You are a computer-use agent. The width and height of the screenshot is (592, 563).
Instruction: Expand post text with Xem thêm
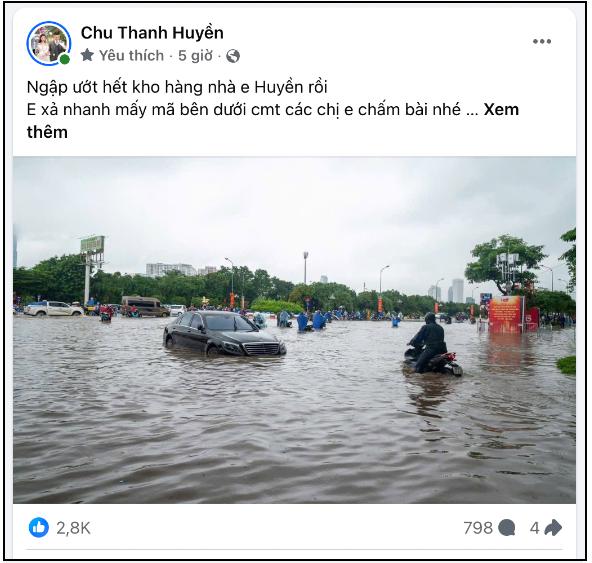273,121
